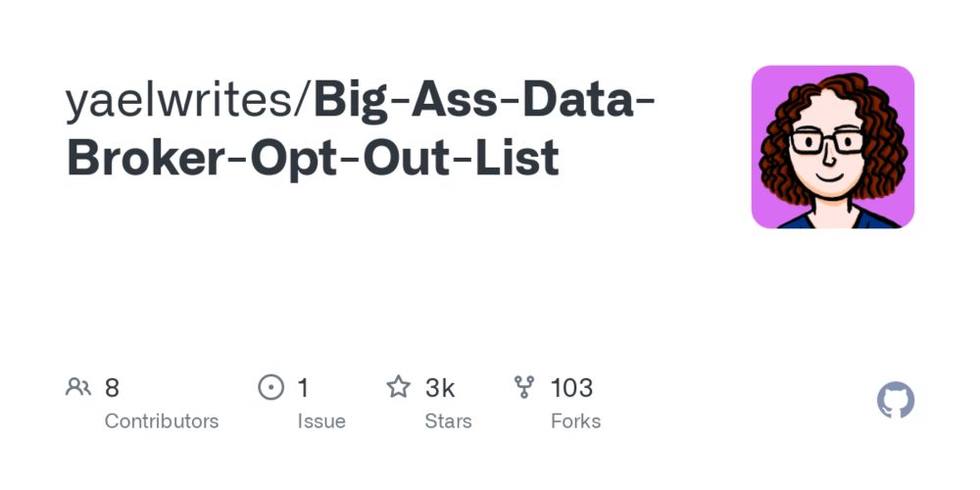Open the yaelwrites owner name

coord(183,101)
